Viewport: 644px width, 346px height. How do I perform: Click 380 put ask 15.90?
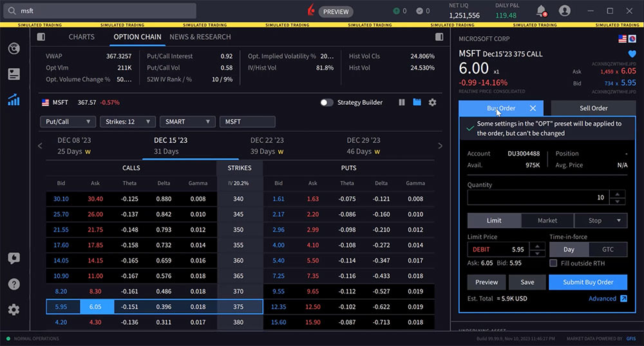(312, 322)
